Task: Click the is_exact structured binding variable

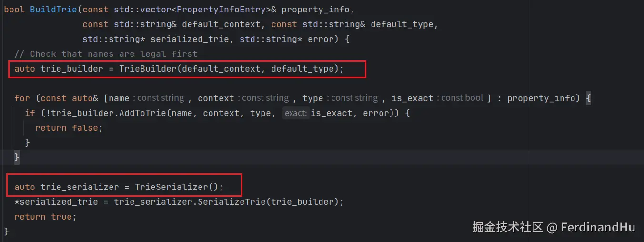Action: pyautogui.click(x=412, y=98)
